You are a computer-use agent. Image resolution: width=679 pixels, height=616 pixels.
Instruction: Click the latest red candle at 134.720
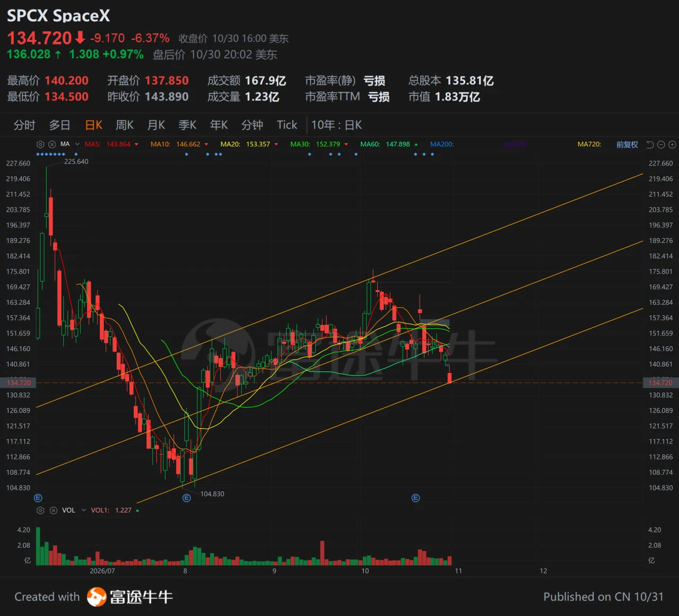(x=450, y=378)
